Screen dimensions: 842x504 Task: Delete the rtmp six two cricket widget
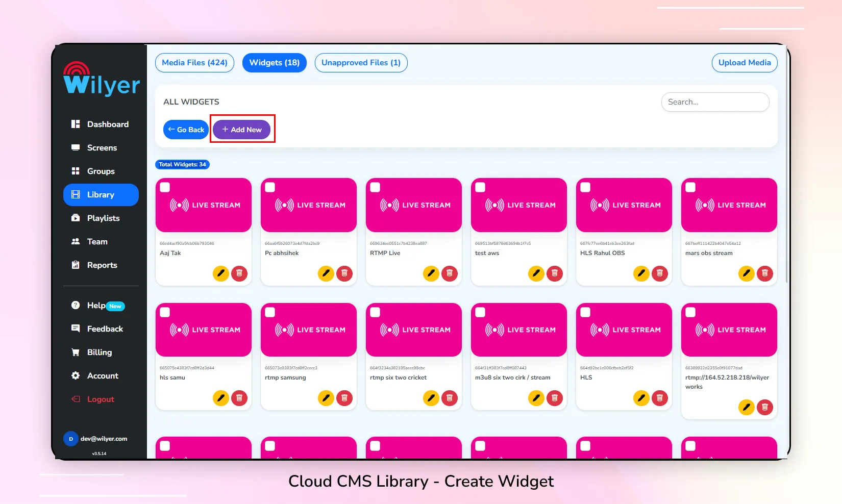coord(450,398)
